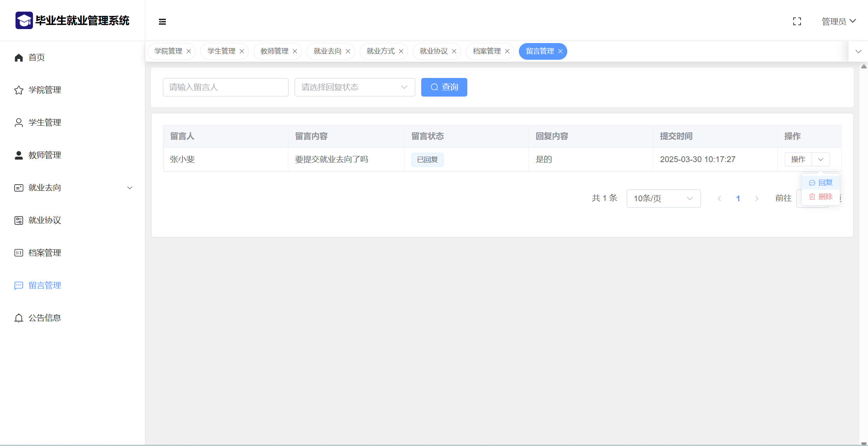Close the 档案管理 tab

507,51
